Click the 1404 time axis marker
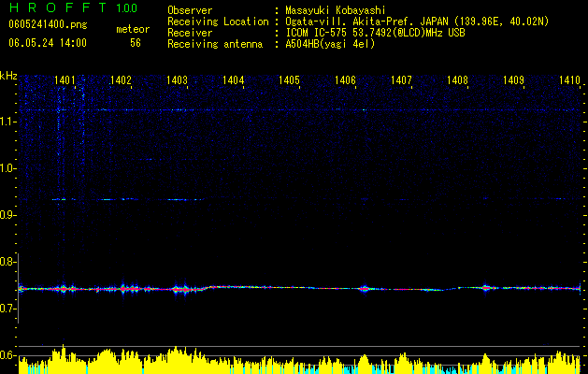 [234, 80]
